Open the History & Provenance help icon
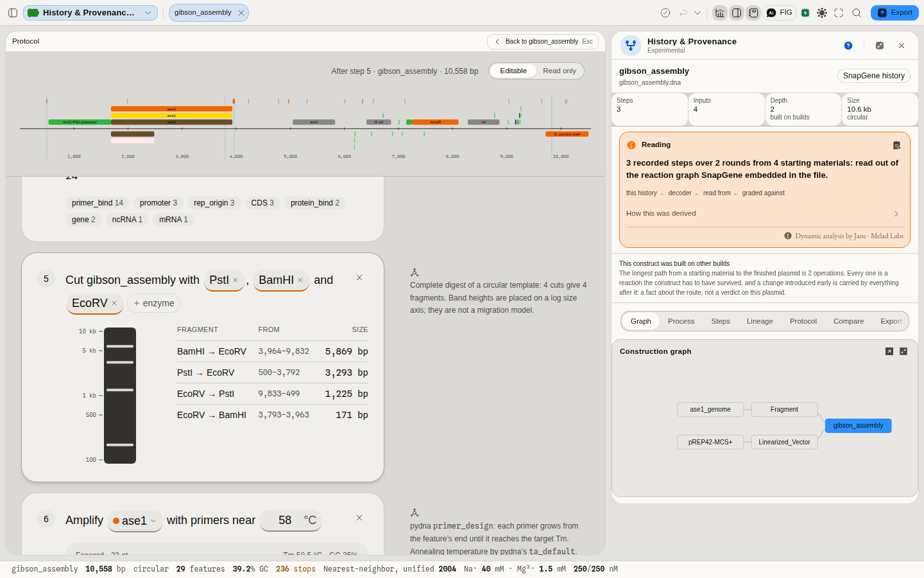The image size is (924, 578). coord(848,46)
